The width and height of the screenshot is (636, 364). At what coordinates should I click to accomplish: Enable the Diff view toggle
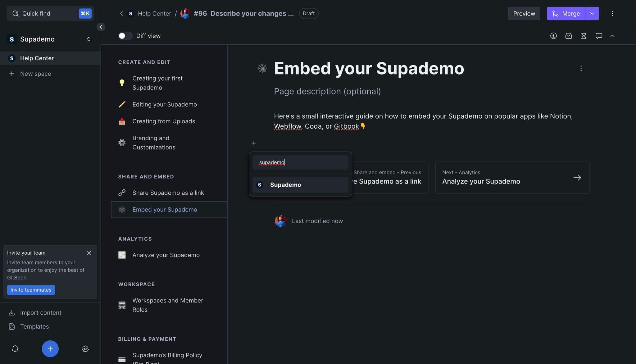(x=125, y=36)
